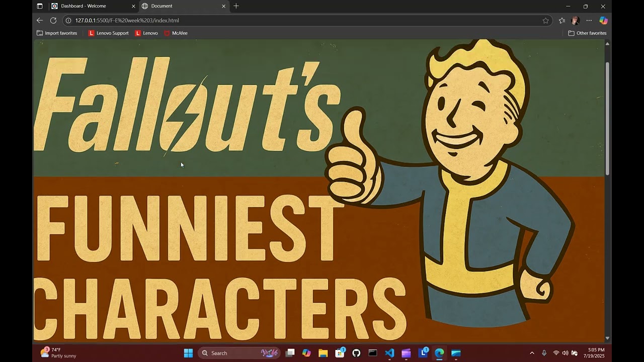The width and height of the screenshot is (644, 362).
Task: Click the scrollbar down arrow
Action: [x=607, y=338]
